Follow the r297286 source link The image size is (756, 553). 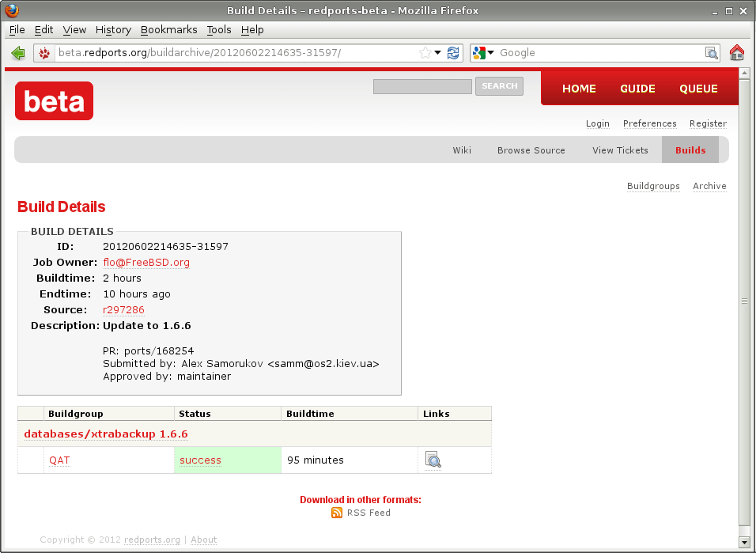[123, 310]
